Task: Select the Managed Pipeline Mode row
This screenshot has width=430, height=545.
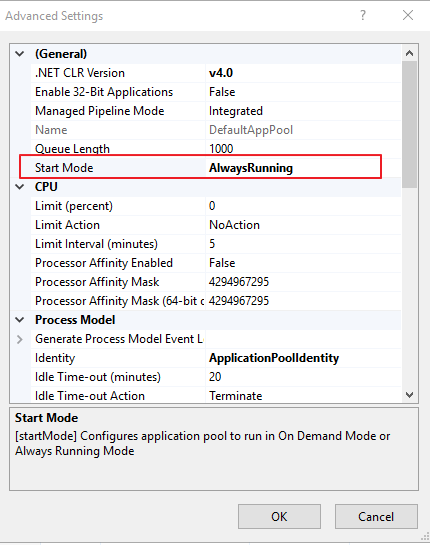Action: pyautogui.click(x=216, y=111)
